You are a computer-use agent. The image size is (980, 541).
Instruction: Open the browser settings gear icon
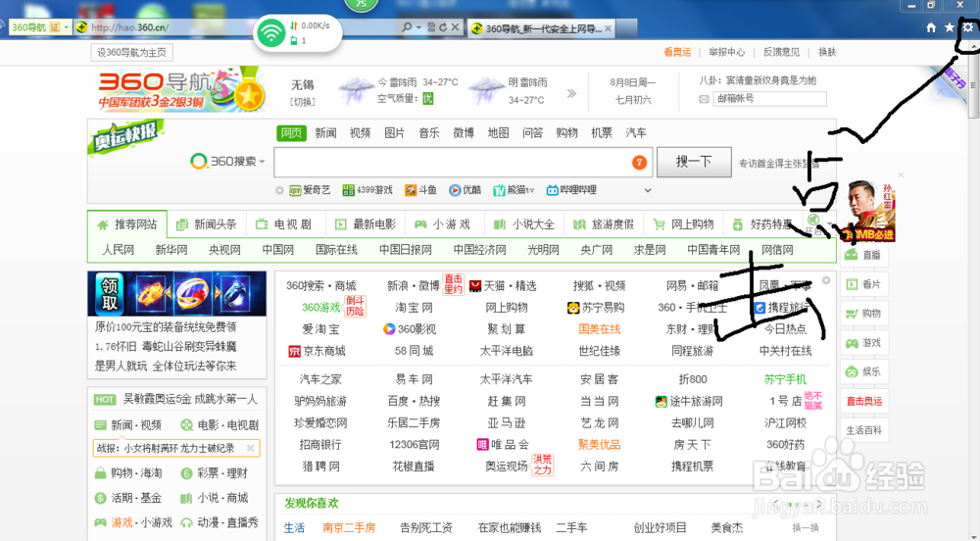968,27
